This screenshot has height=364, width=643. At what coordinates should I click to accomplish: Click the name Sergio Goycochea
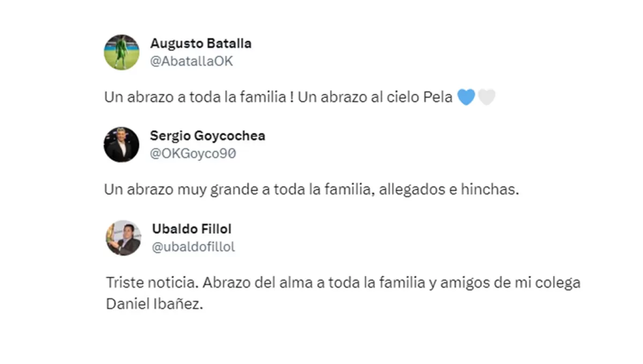click(208, 136)
